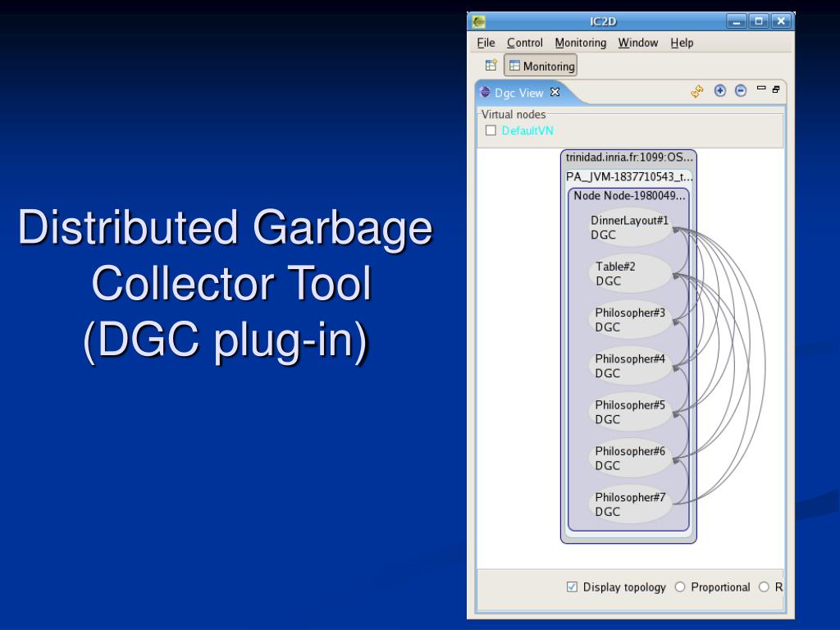The width and height of the screenshot is (840, 630).
Task: Open the File menu
Action: [486, 43]
